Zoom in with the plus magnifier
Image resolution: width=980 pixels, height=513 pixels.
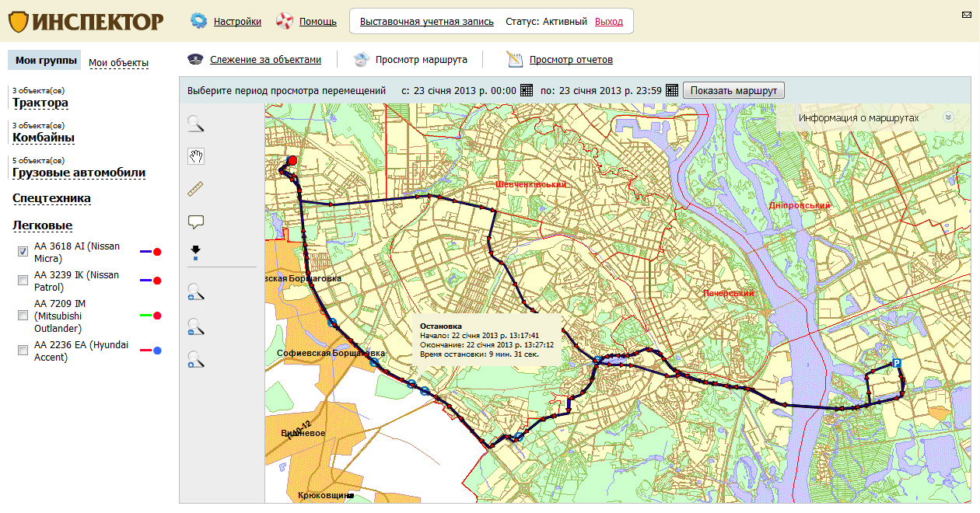pos(196,292)
